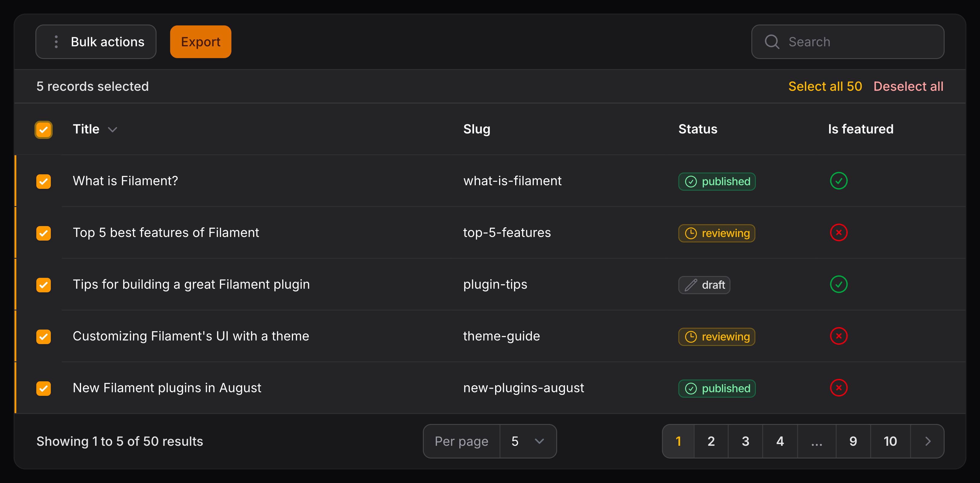The height and width of the screenshot is (483, 980).
Task: Focus the Search input field
Action: click(848, 42)
